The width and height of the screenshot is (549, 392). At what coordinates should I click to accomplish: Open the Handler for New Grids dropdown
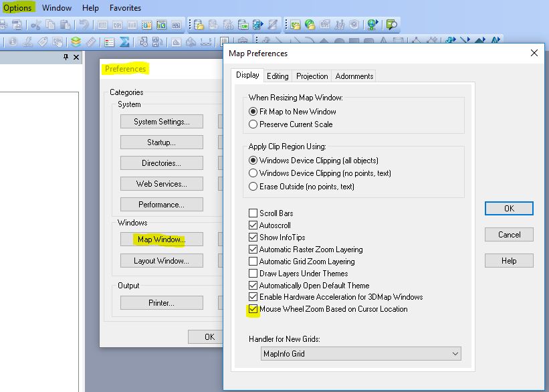tap(360, 354)
